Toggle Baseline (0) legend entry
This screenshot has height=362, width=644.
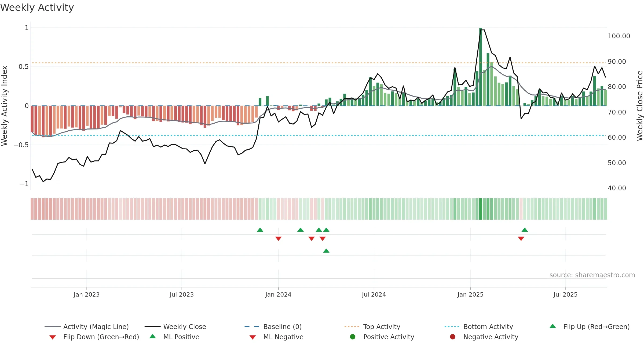(x=273, y=327)
